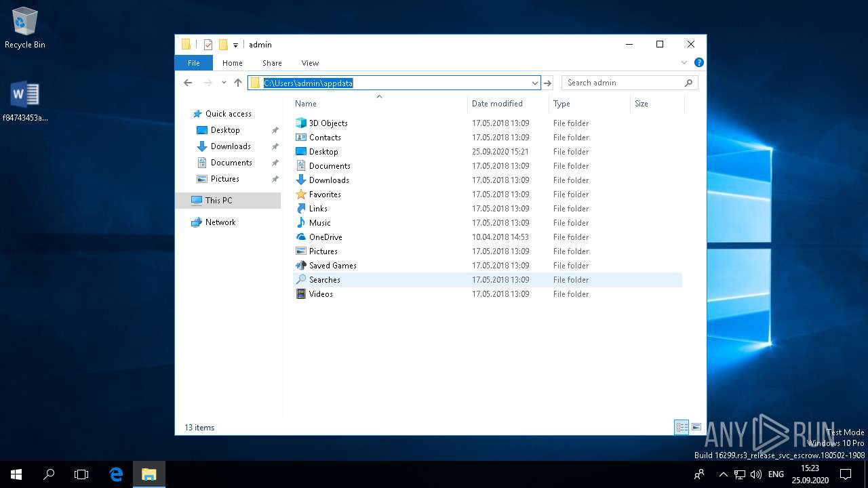Open the Share ribbon tab

[x=272, y=63]
